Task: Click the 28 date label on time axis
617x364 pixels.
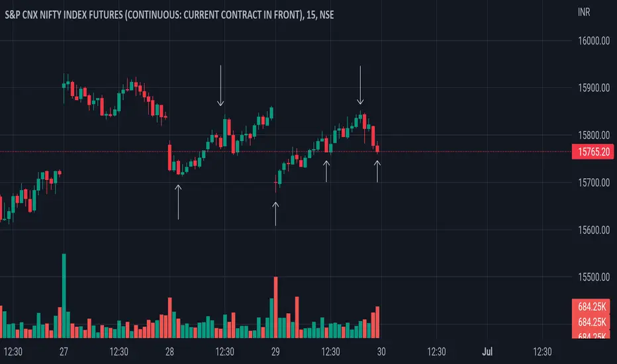Action: (169, 351)
